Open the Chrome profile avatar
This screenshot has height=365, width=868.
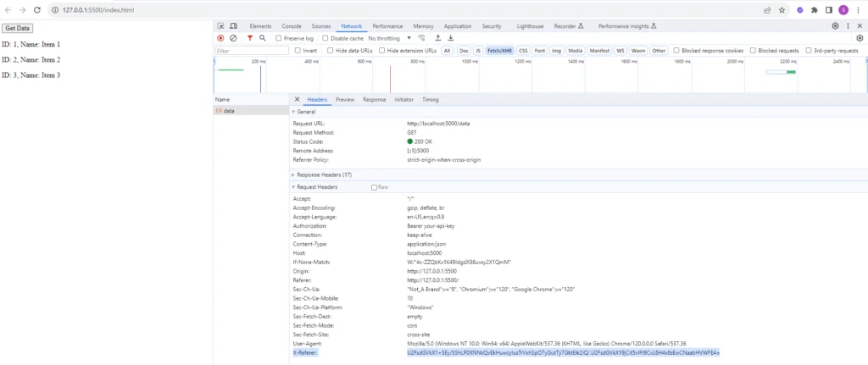click(843, 10)
